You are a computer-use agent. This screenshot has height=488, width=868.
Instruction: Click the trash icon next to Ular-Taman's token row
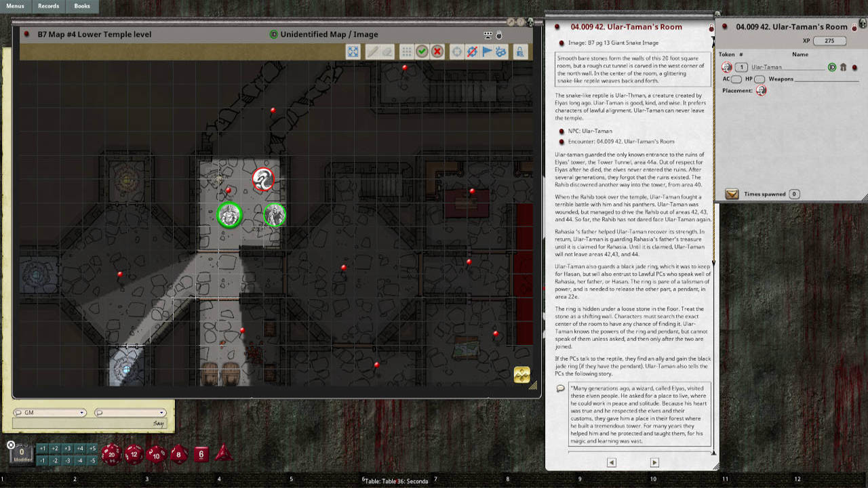point(843,67)
